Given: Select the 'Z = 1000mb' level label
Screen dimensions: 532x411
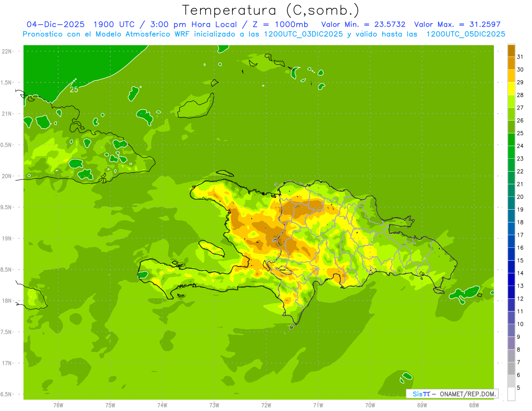Looking at the screenshot, I should [x=279, y=24].
